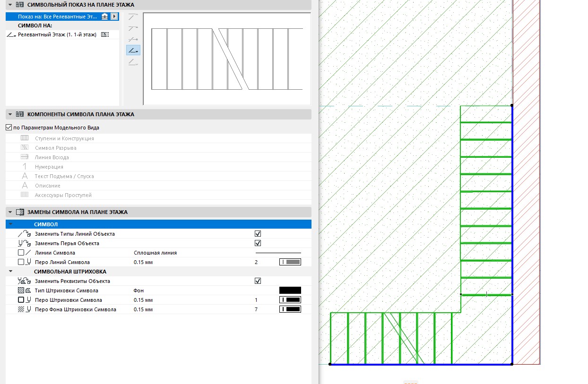Click the home-story icon in Показ на row
Screen dimensions: 588x384
[x=105, y=16]
